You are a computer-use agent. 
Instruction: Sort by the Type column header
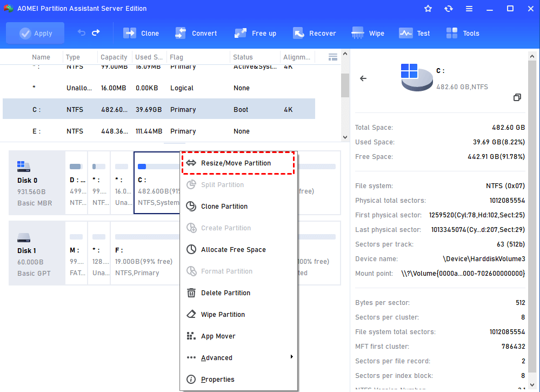pyautogui.click(x=72, y=57)
